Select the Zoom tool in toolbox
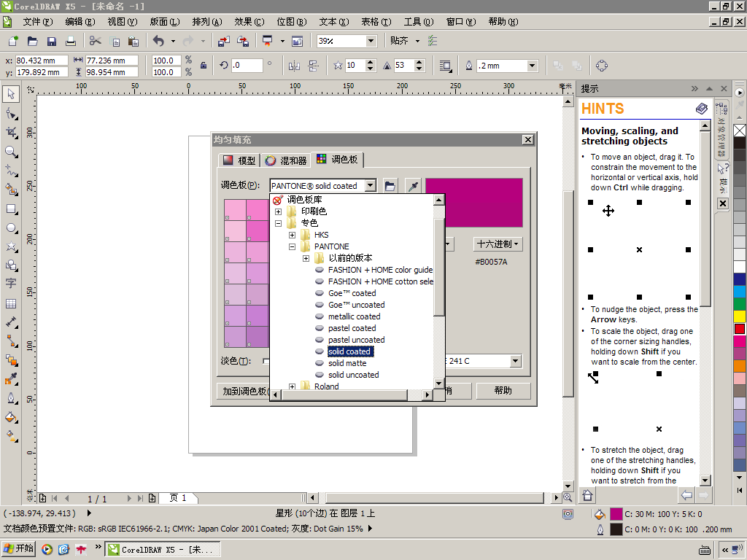The width and height of the screenshot is (747, 560). tap(11, 152)
